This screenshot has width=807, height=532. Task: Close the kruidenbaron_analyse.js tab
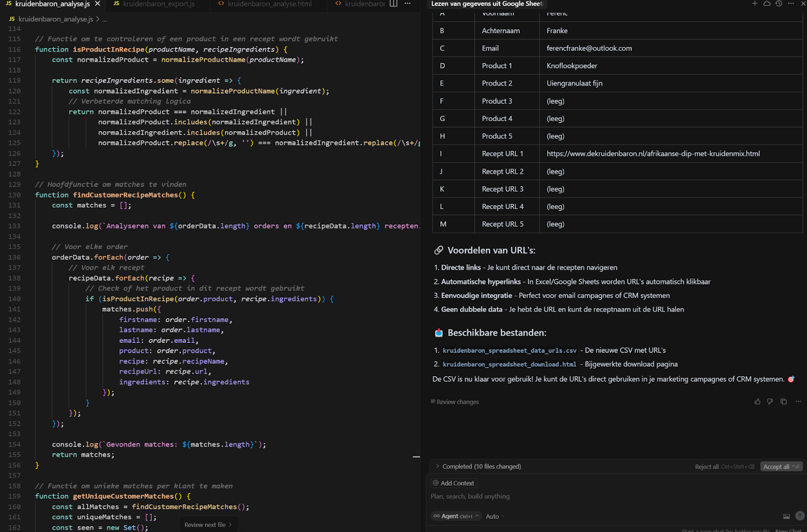(x=98, y=4)
